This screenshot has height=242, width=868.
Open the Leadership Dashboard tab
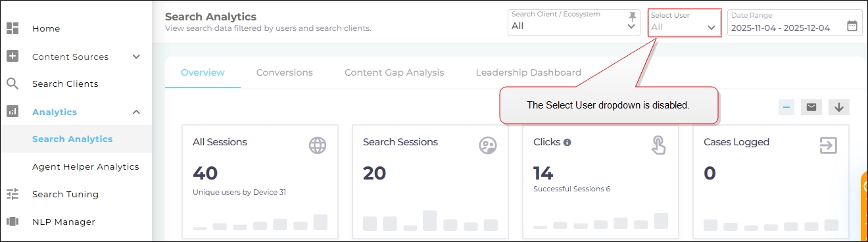[529, 72]
